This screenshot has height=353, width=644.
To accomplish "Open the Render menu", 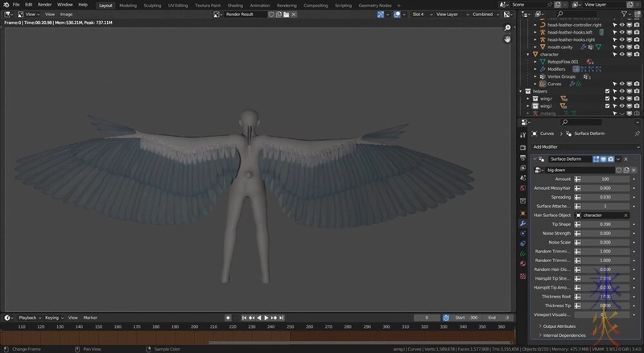I will [44, 5].
